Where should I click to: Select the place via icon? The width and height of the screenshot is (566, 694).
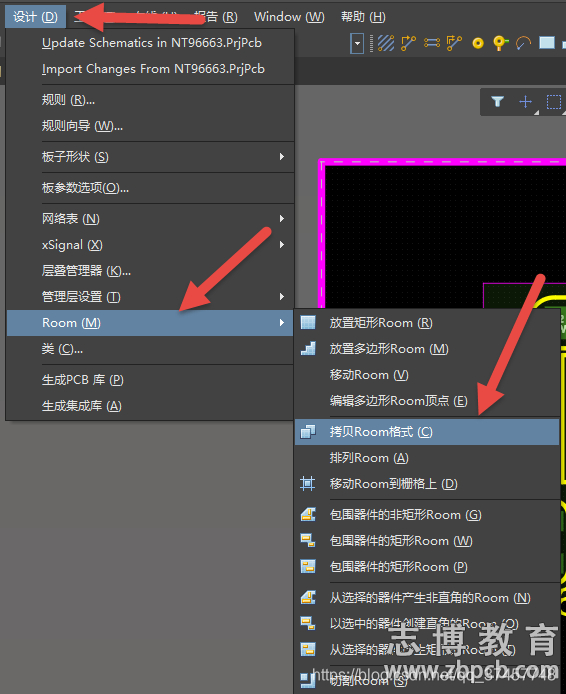(x=500, y=43)
